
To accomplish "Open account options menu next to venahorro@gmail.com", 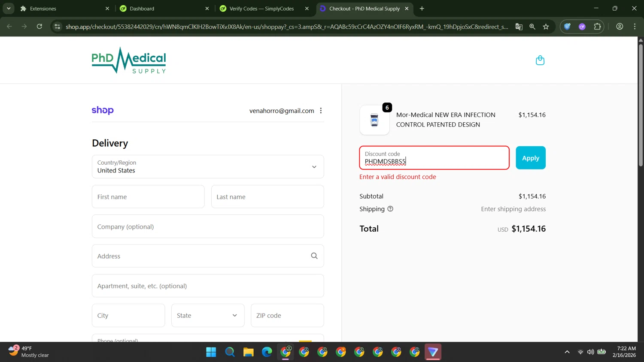I will click(x=321, y=111).
